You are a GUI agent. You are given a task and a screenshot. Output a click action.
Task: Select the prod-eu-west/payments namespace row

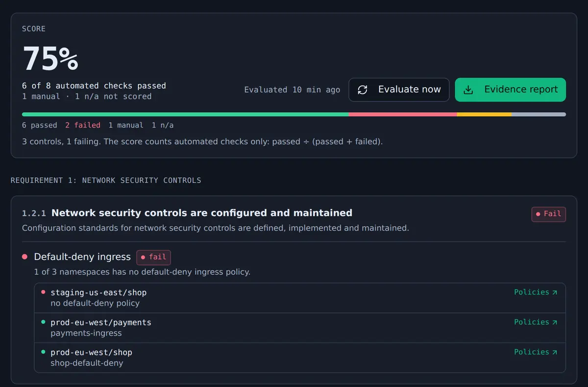click(x=300, y=328)
